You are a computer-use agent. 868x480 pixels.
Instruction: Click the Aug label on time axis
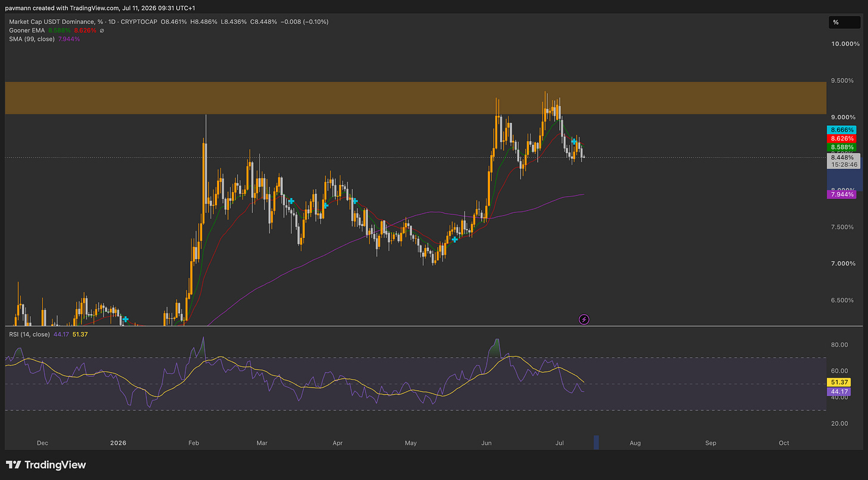point(635,443)
